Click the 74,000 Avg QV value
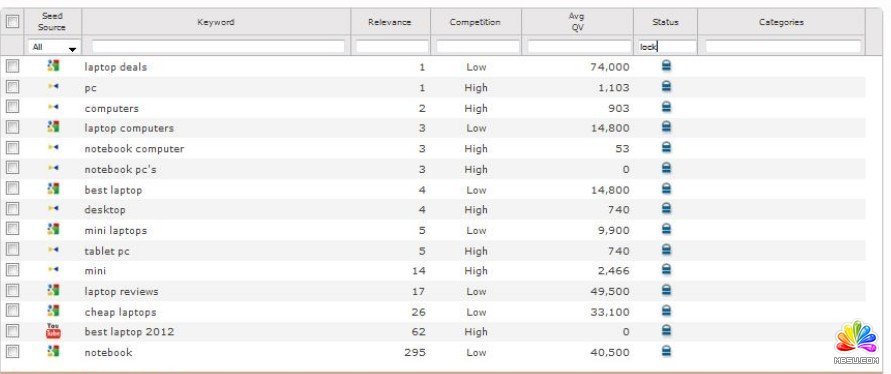Image resolution: width=891 pixels, height=374 pixels. click(x=610, y=67)
